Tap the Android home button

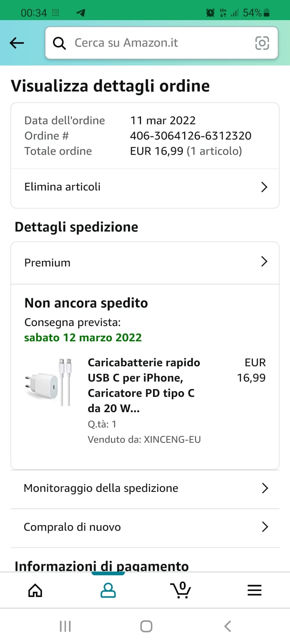tap(146, 626)
